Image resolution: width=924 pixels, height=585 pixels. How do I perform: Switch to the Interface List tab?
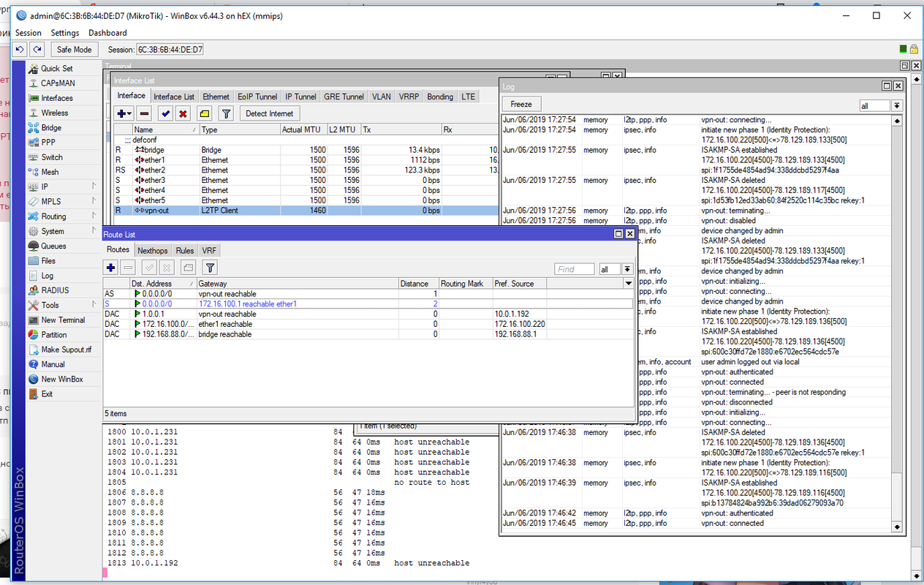point(173,97)
